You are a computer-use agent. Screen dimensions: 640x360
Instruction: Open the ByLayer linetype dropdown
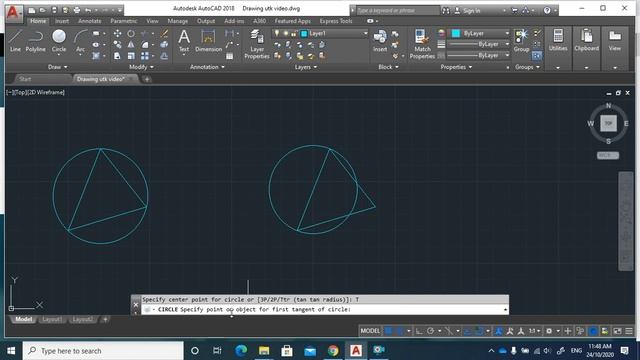[478, 55]
